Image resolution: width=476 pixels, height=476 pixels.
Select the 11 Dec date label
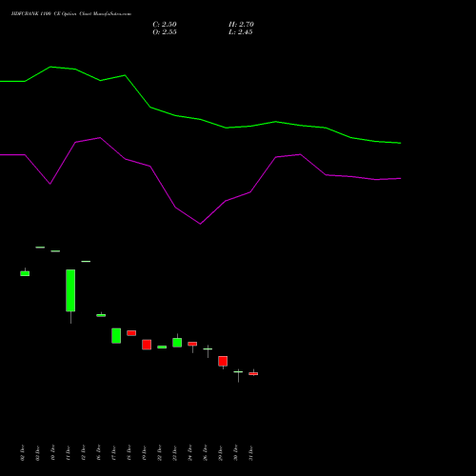[x=68, y=453]
